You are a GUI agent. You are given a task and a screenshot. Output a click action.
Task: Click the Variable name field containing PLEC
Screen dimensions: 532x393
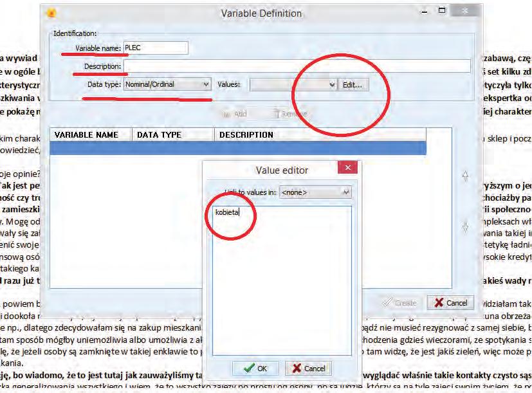pos(156,48)
